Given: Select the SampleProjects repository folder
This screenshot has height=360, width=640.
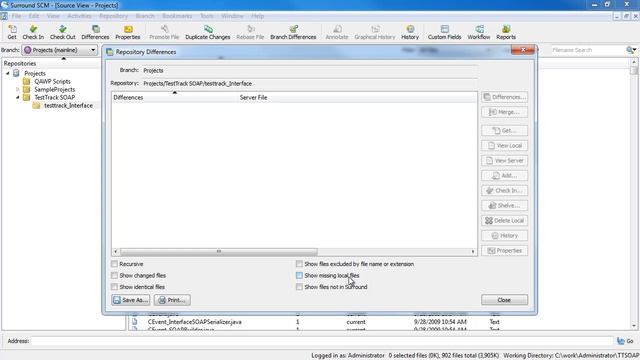Looking at the screenshot, I should coord(54,89).
